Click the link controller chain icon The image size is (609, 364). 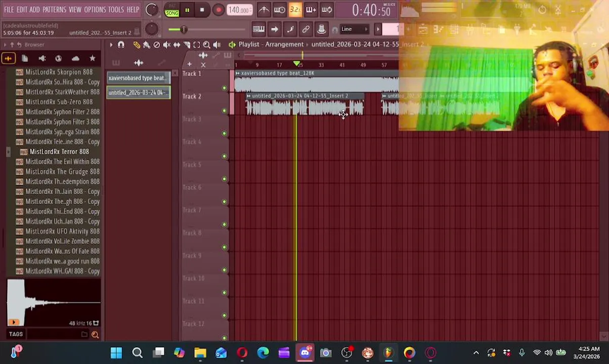[x=306, y=29]
